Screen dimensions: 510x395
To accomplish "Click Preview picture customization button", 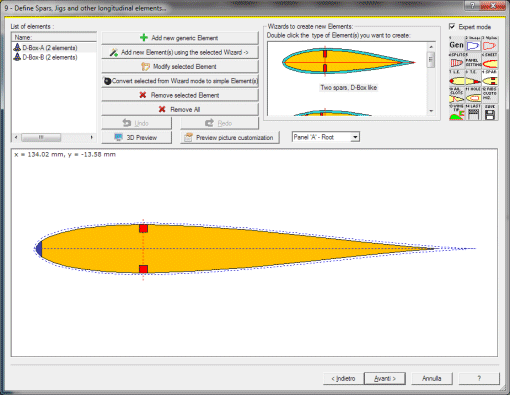I will tap(230, 137).
